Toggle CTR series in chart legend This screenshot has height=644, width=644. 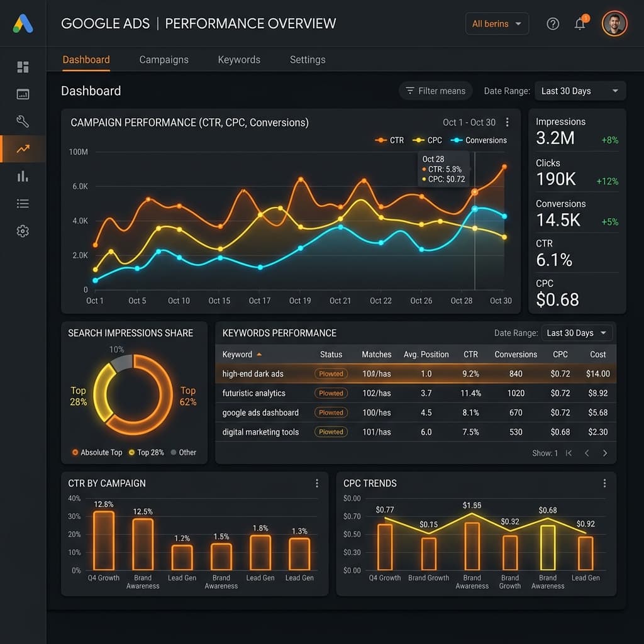pyautogui.click(x=389, y=140)
